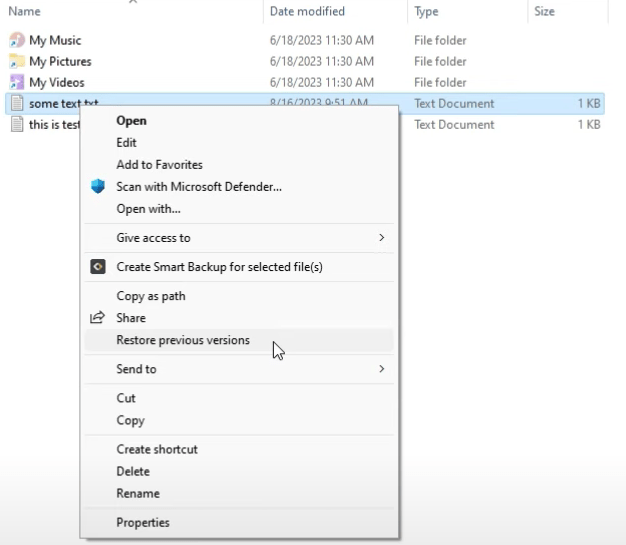Sort files by the Name column header
The height and width of the screenshot is (545, 626).
(25, 11)
